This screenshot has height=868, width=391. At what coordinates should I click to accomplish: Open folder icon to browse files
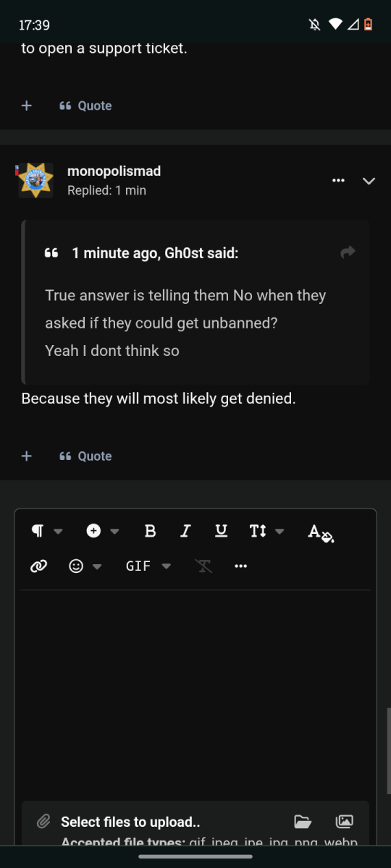tap(303, 822)
